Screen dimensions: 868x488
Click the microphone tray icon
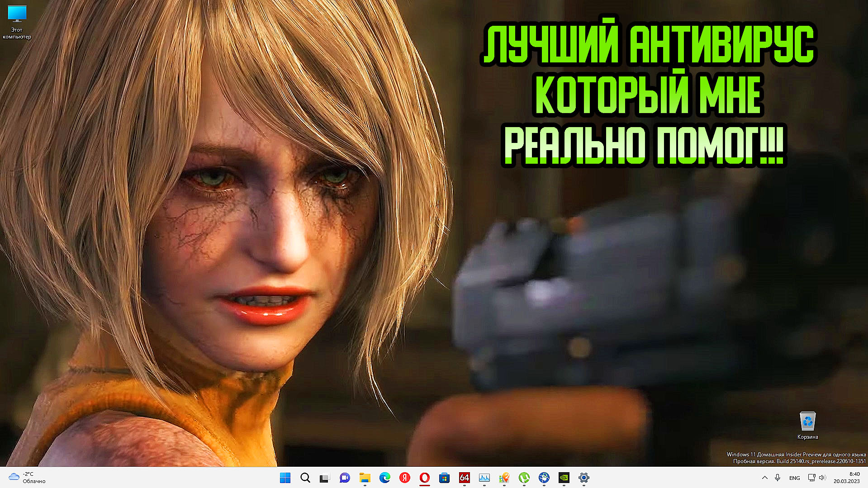tap(778, 478)
